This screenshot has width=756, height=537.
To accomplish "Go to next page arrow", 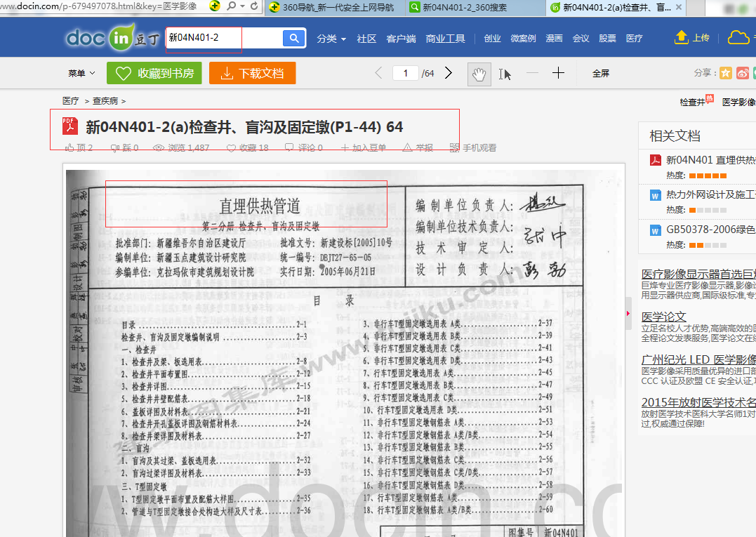I will tap(449, 73).
